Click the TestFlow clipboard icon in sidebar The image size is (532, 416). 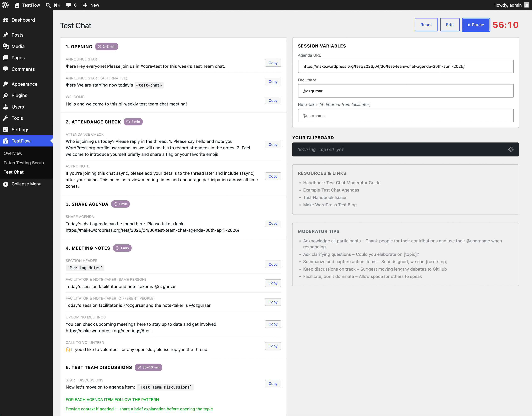tap(6, 141)
